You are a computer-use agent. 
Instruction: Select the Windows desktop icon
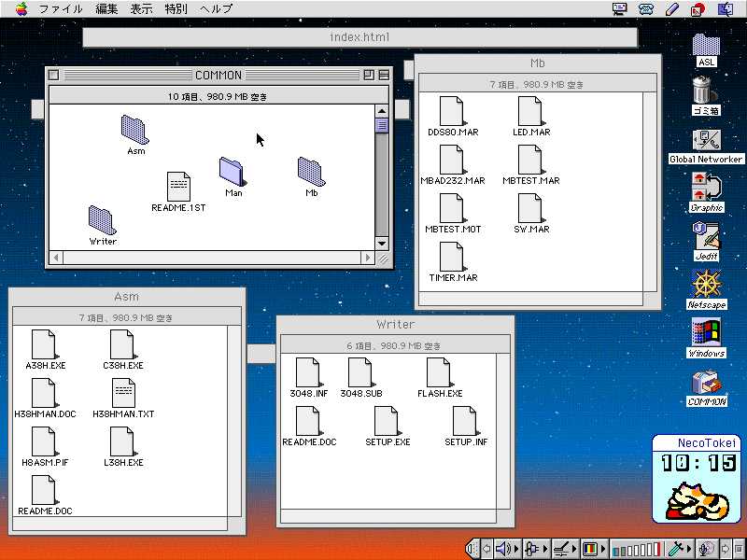(x=707, y=332)
